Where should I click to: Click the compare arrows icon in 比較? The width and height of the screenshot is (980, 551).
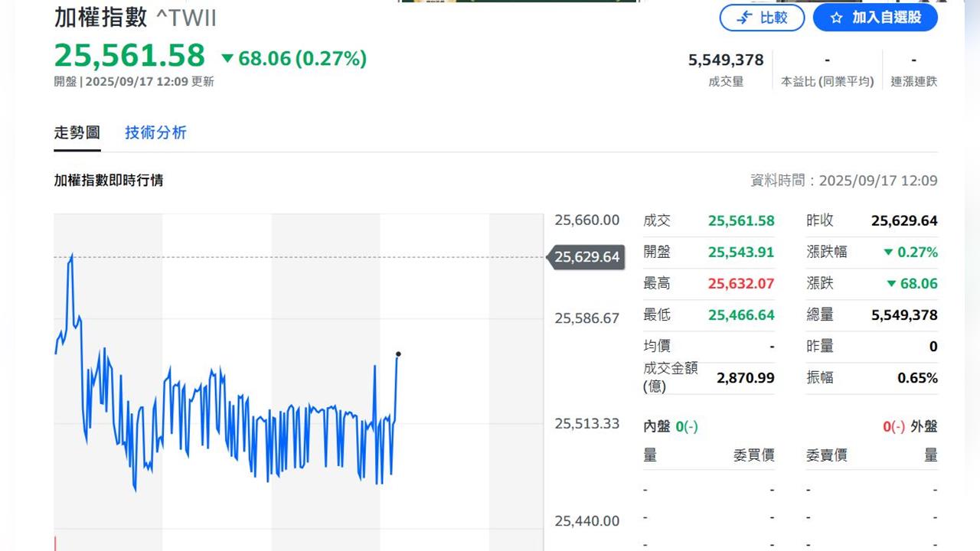pyautogui.click(x=744, y=18)
